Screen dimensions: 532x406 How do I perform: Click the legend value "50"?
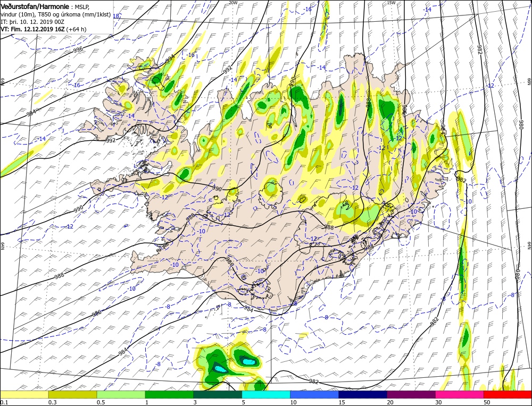click(487, 402)
